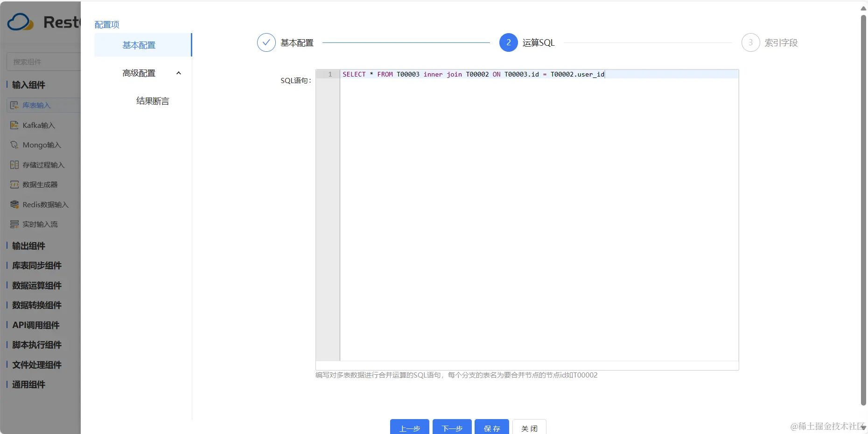Click the page vertical scrollbar
The height and width of the screenshot is (434, 868).
pos(863,210)
